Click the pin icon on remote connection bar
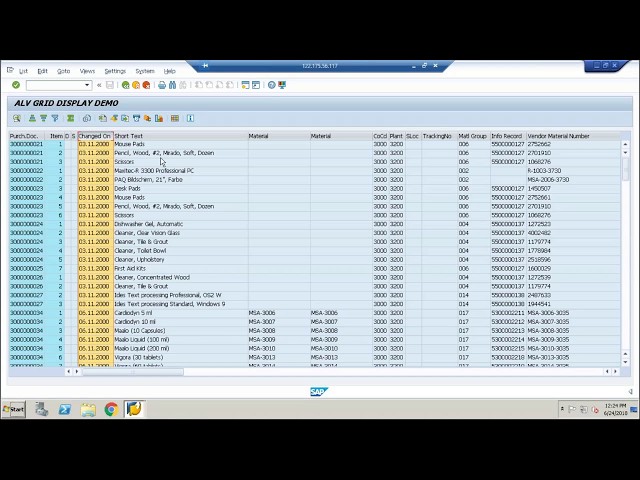The height and width of the screenshot is (480, 640). [x=205, y=66]
